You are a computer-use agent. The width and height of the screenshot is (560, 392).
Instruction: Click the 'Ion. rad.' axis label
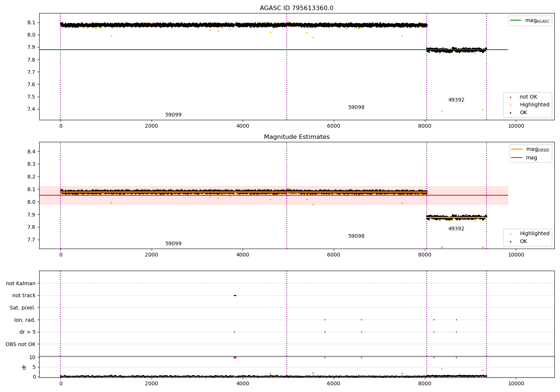[x=25, y=320]
